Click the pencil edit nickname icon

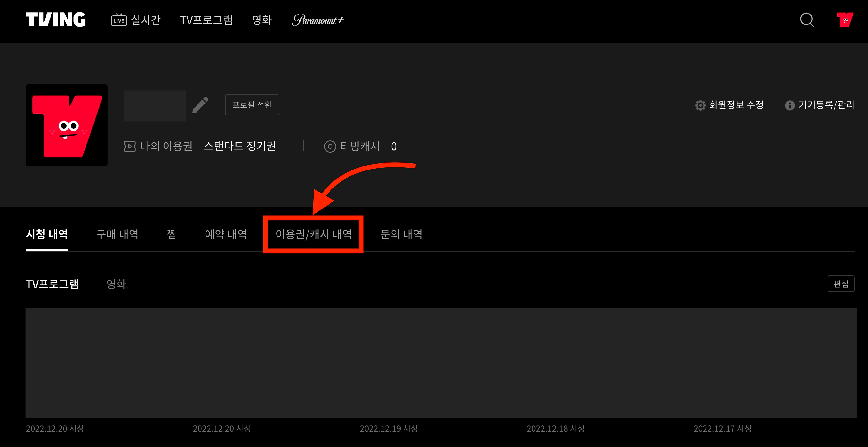click(200, 105)
